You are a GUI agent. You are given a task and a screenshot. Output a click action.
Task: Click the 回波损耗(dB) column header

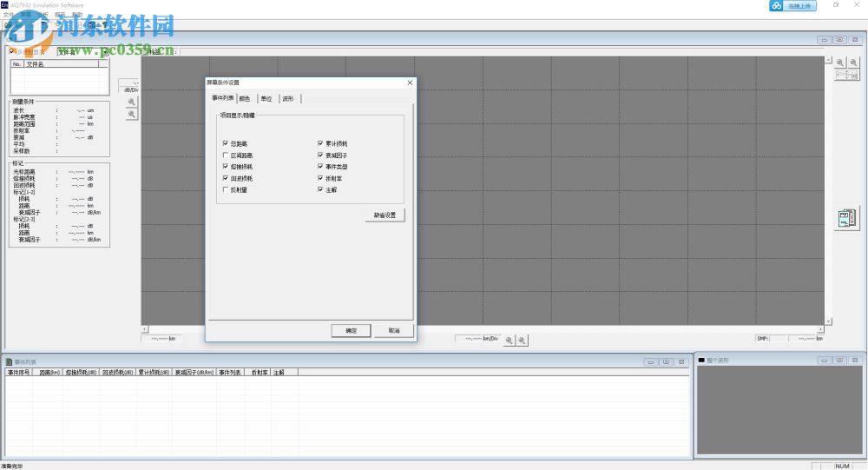[117, 373]
